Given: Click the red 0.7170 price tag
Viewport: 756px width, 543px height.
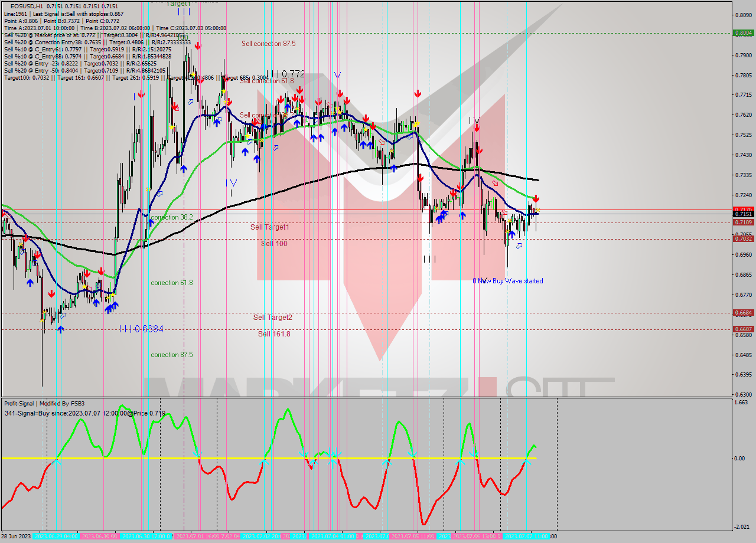Looking at the screenshot, I should pyautogui.click(x=742, y=210).
